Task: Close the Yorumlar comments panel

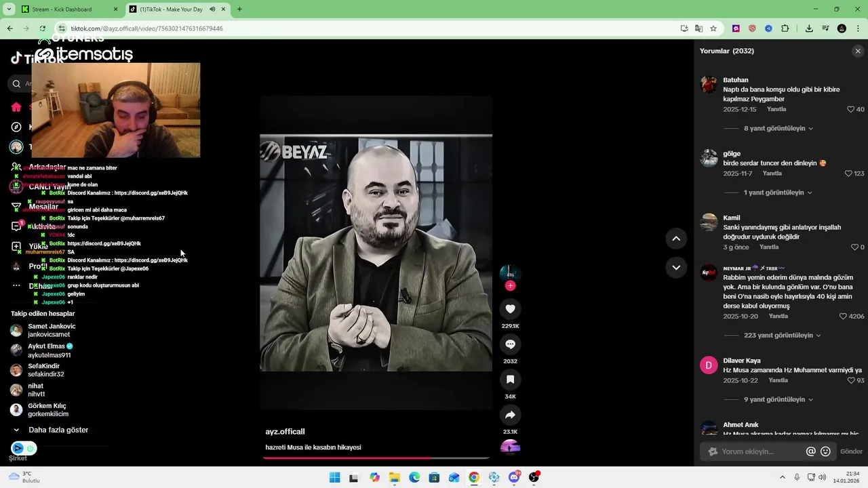Action: [858, 51]
